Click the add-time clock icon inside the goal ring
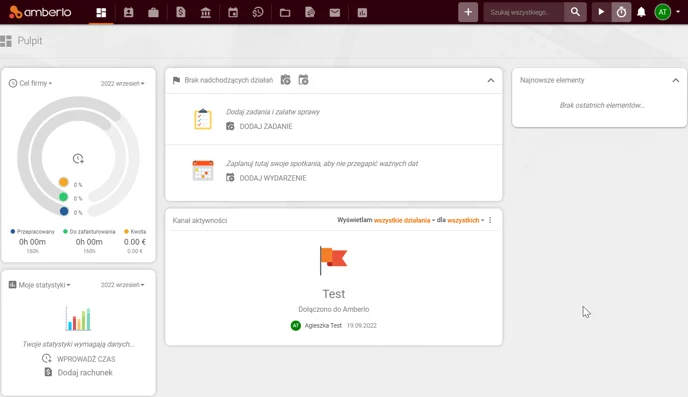The image size is (688, 397). pos(78,158)
